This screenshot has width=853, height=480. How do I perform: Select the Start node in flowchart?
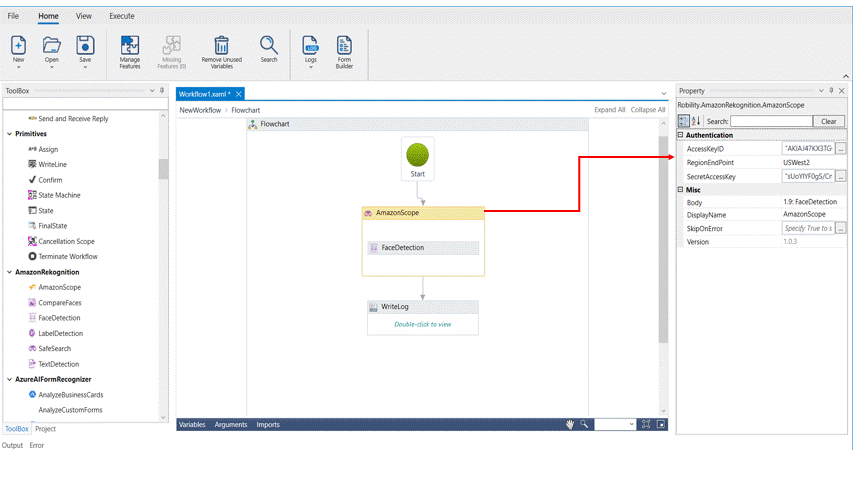417,157
